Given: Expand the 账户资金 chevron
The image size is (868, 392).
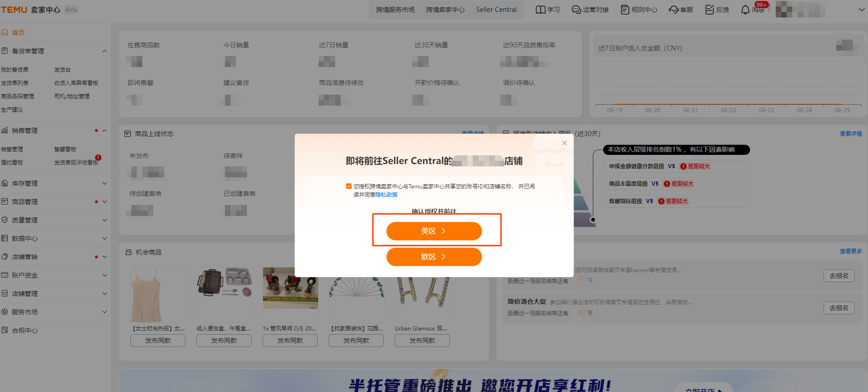Looking at the screenshot, I should [x=105, y=275].
